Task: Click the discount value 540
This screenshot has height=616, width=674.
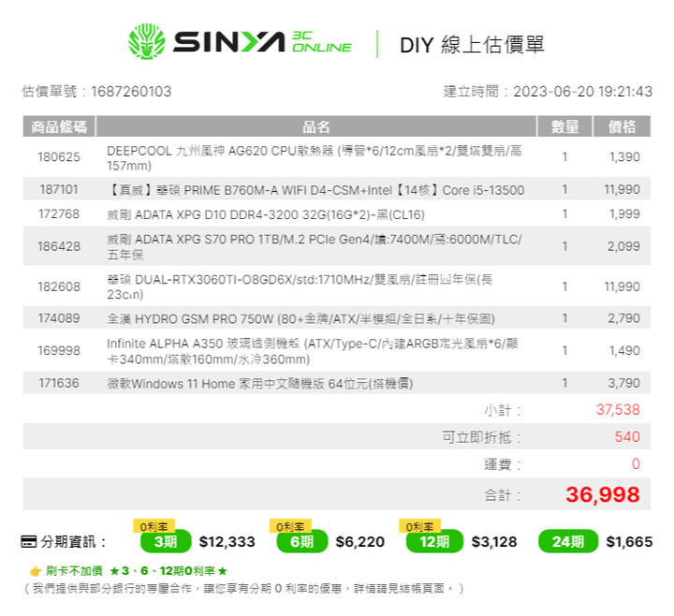Action: 627,437
